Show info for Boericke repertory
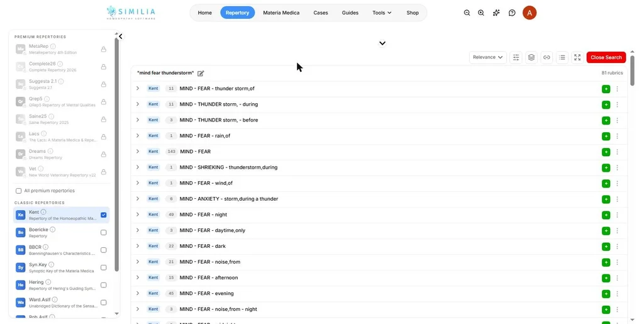This screenshot has width=644, height=324. (53, 230)
